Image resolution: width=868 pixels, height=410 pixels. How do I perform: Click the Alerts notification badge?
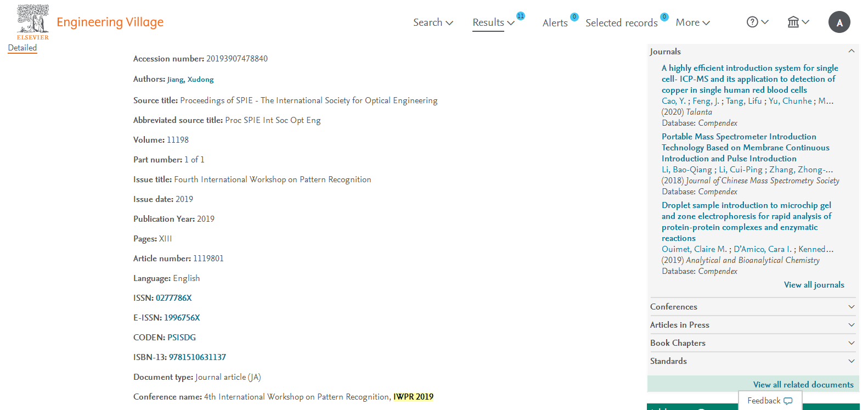click(574, 17)
